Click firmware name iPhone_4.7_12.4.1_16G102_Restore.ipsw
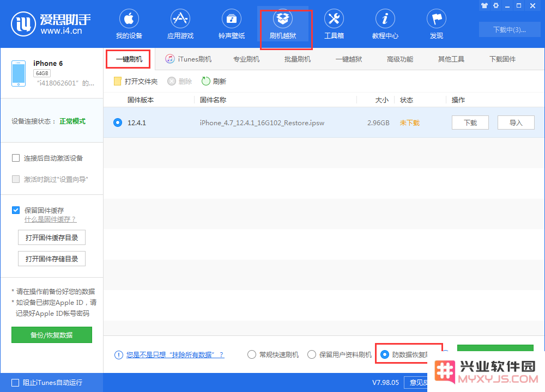The width and height of the screenshot is (545, 392). click(262, 123)
